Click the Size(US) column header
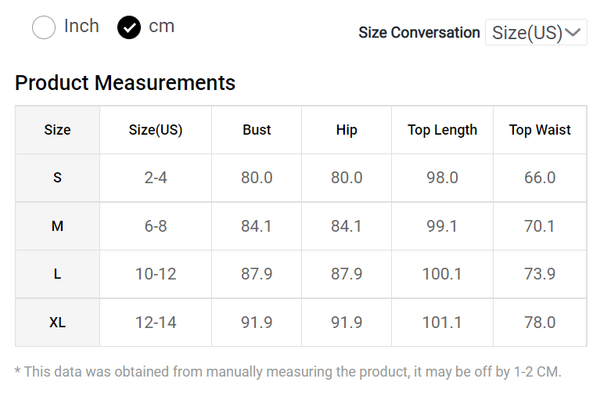This screenshot has height=393, width=600. [x=155, y=130]
